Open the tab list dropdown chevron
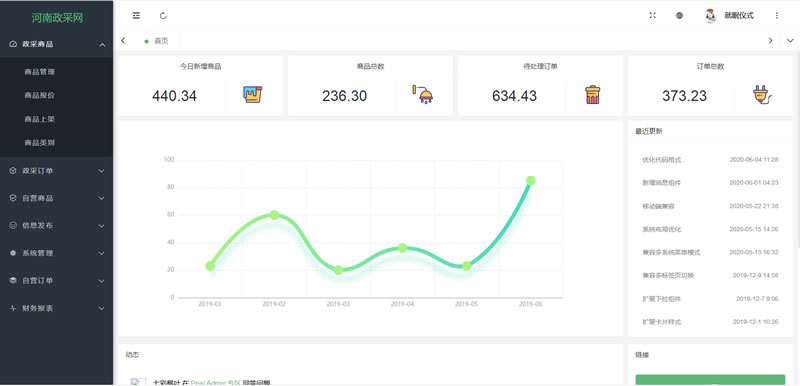800x386 pixels. (790, 41)
